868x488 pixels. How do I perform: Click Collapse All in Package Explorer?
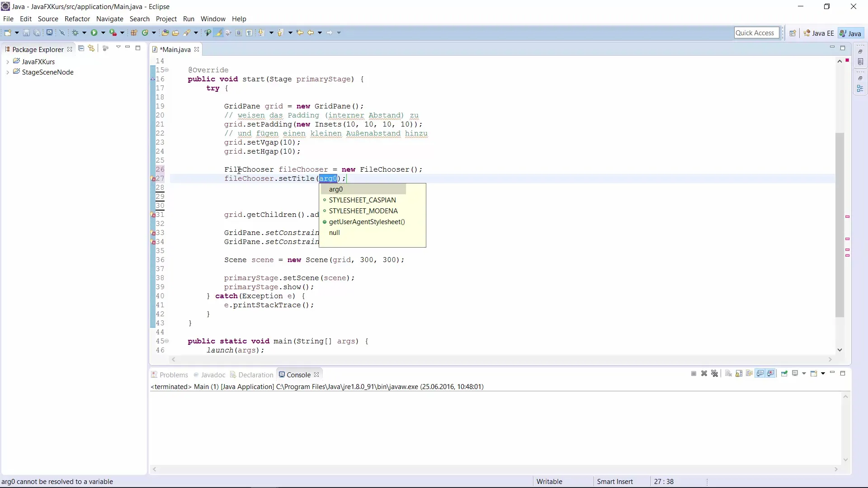pyautogui.click(x=81, y=48)
